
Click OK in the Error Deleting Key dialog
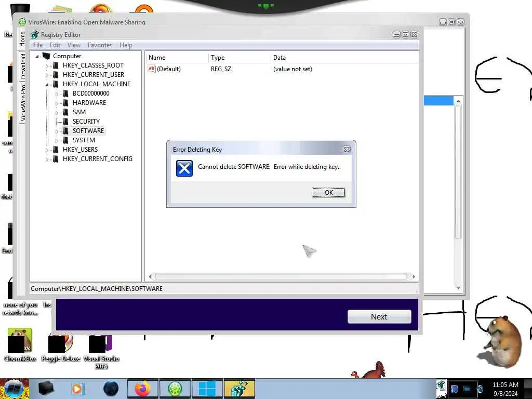point(328,192)
